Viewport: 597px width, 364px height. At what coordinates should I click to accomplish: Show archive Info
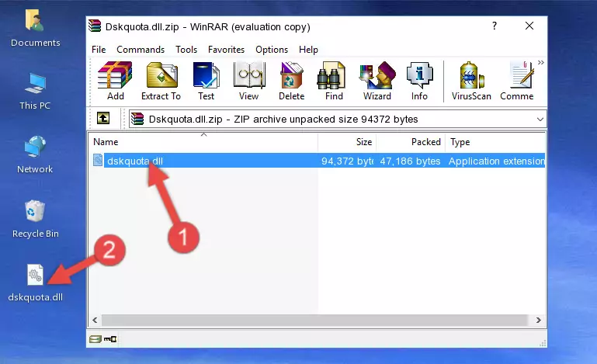point(419,81)
